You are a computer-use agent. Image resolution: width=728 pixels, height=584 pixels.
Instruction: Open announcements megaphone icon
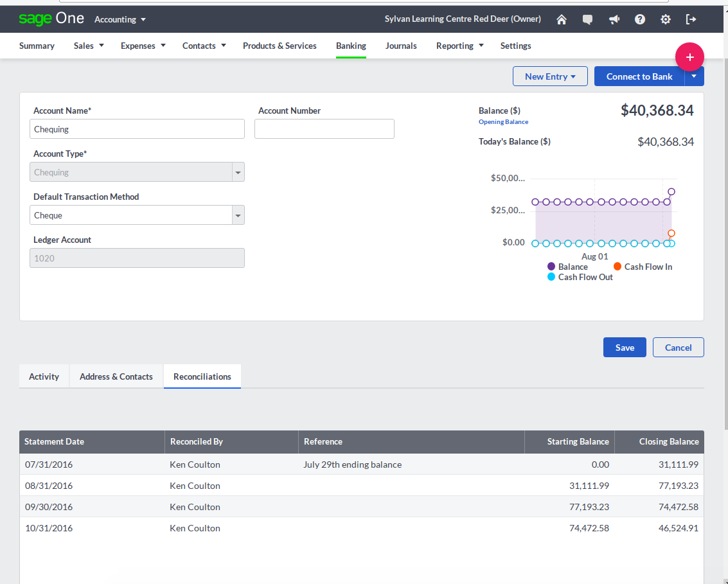(x=614, y=19)
